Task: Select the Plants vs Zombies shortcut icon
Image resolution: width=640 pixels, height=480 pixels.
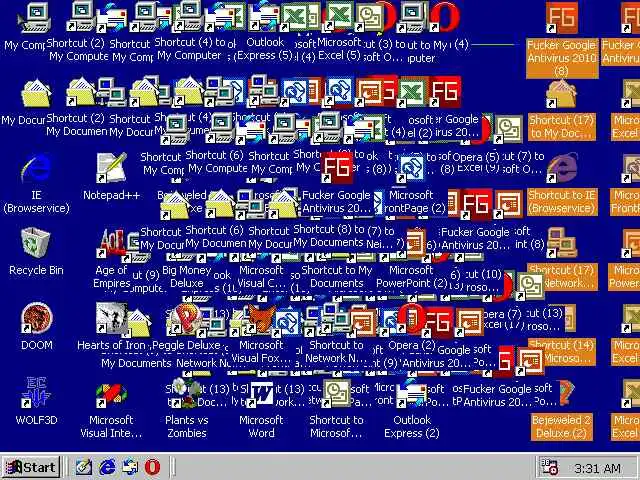Action: tap(186, 393)
